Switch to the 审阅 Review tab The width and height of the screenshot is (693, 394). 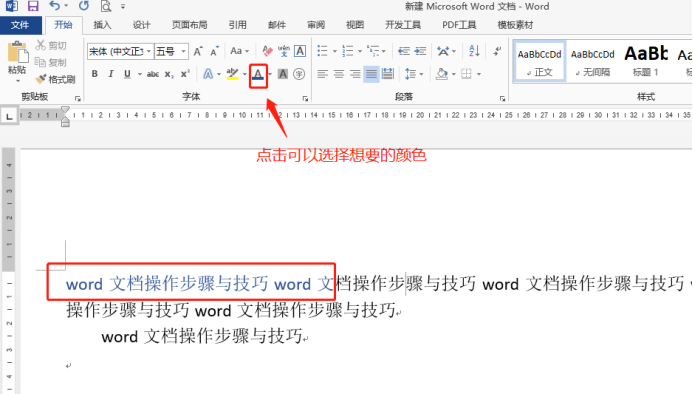click(x=316, y=25)
